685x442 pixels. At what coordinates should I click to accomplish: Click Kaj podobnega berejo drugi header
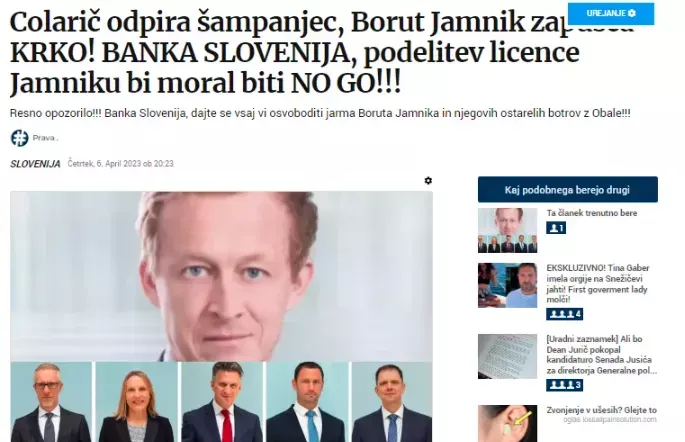click(x=567, y=190)
